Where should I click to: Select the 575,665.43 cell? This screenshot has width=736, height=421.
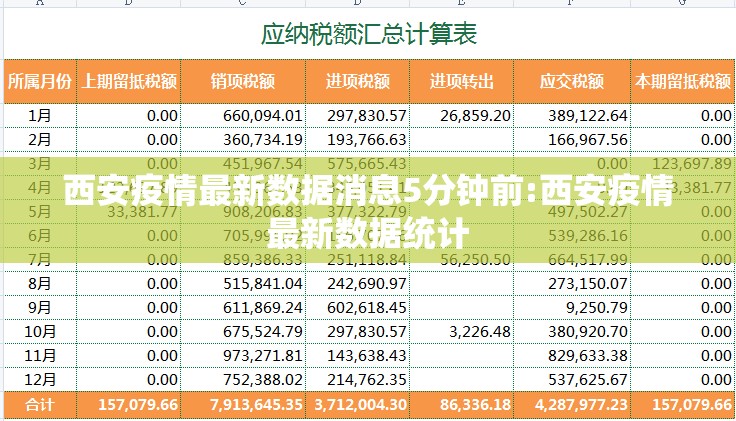[x=358, y=163]
